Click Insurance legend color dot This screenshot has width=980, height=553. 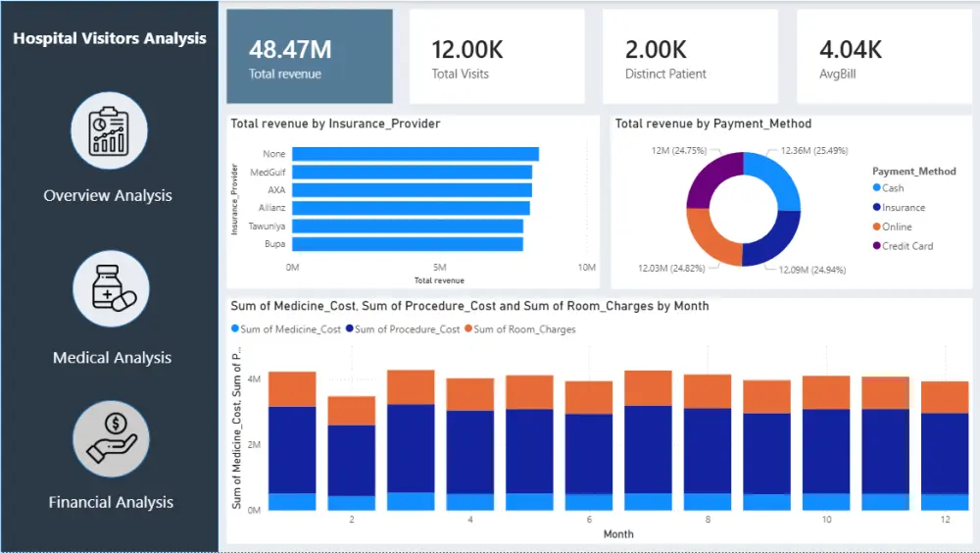pyautogui.click(x=877, y=207)
